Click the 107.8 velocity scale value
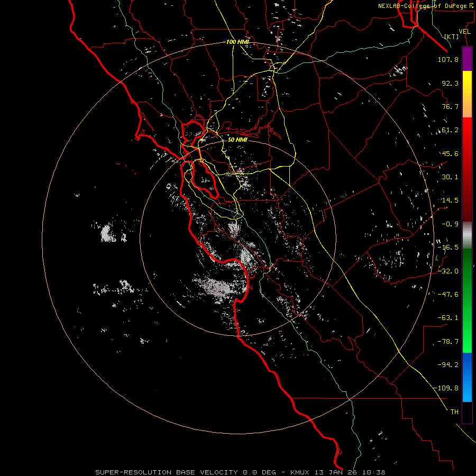The image size is (476, 476). pyautogui.click(x=448, y=59)
